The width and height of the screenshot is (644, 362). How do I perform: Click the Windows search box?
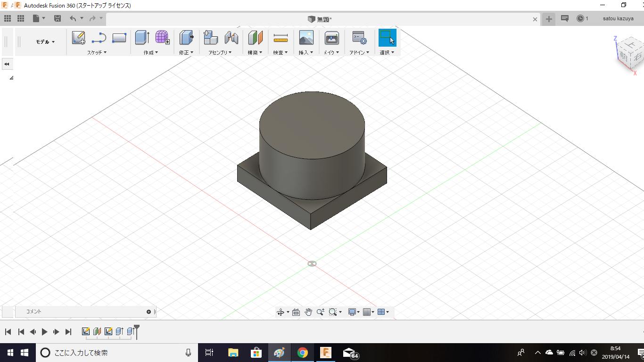(x=117, y=353)
